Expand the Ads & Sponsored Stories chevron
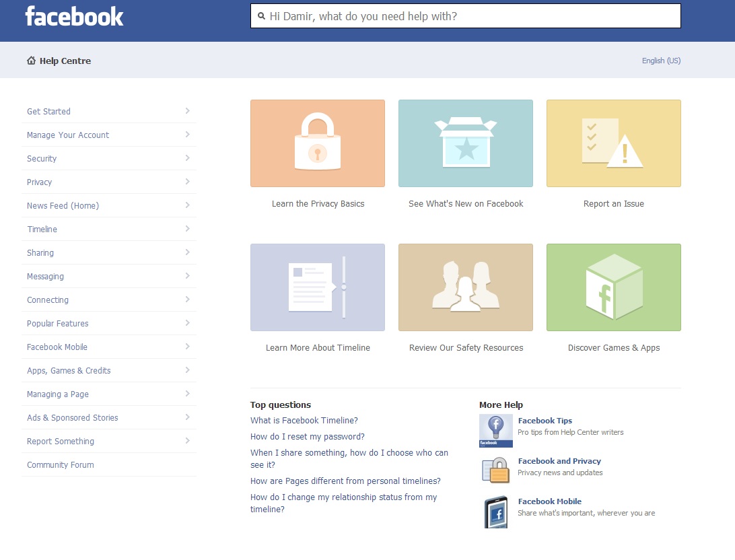 (x=188, y=417)
